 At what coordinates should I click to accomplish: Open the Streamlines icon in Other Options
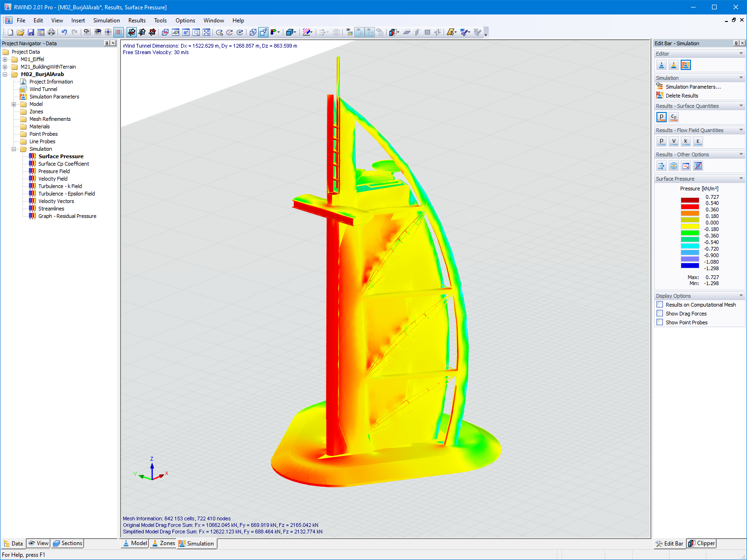point(673,166)
